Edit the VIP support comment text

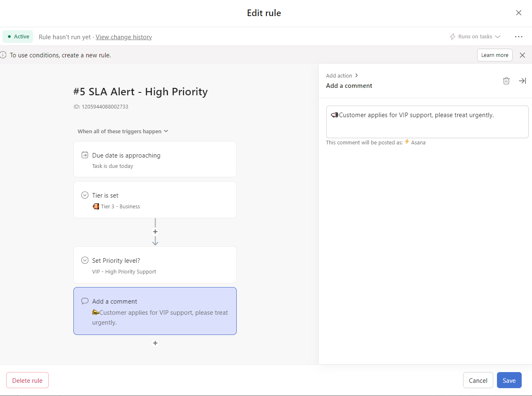click(427, 121)
